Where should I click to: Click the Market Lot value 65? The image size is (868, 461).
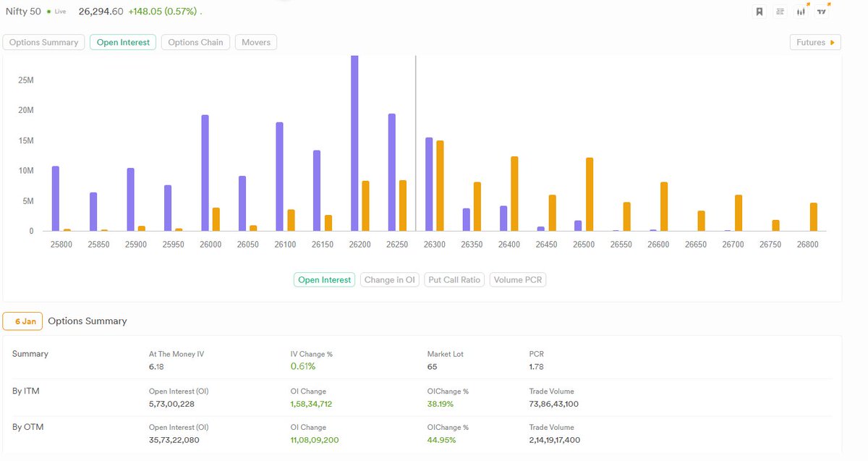pos(433,368)
